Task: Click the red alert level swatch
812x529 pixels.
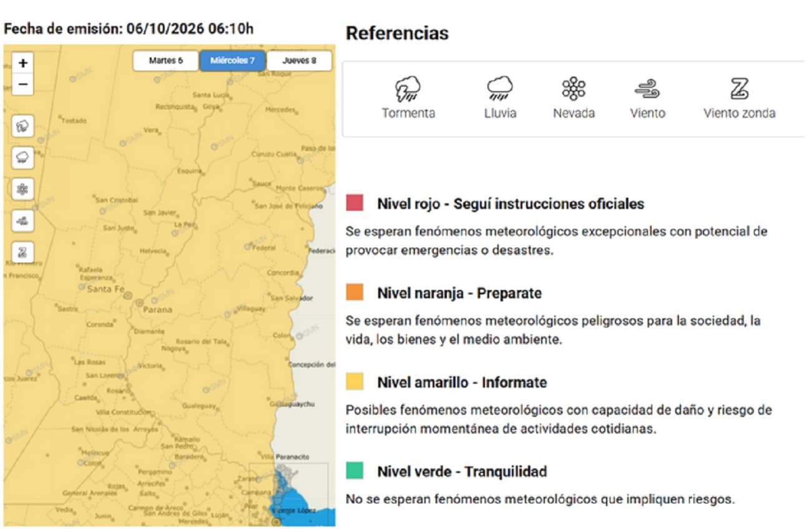Action: point(355,203)
